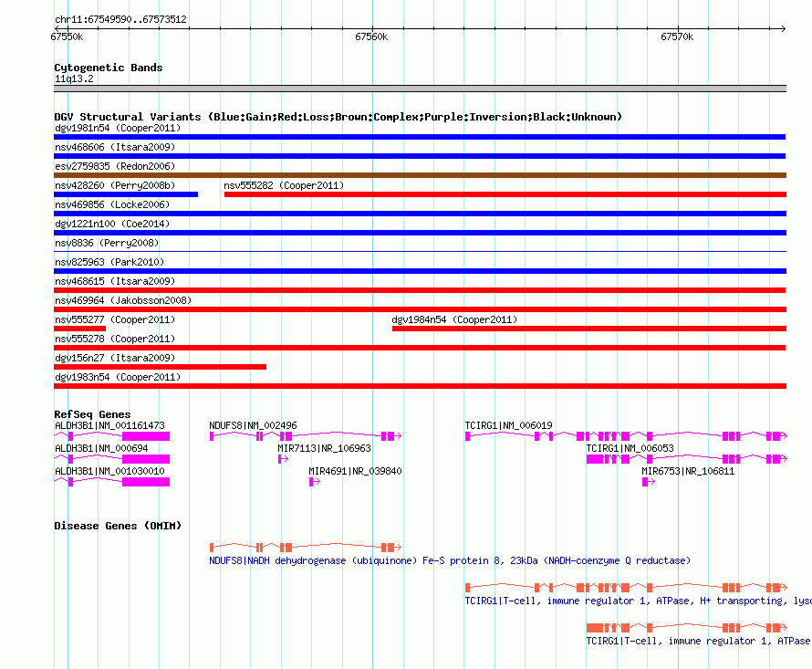This screenshot has width=812, height=669.
Task: Click the nsv825963 (Park2010) label
Action: tap(109, 262)
